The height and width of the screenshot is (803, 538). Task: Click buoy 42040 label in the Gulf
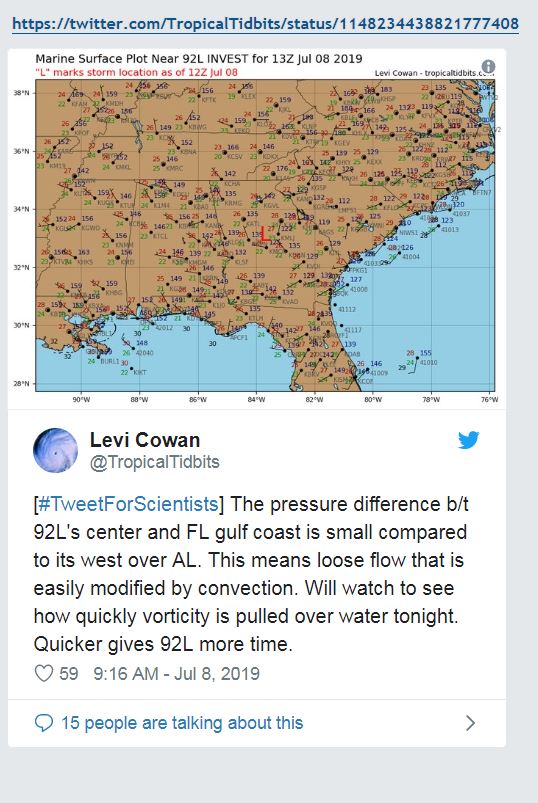pyautogui.click(x=144, y=353)
